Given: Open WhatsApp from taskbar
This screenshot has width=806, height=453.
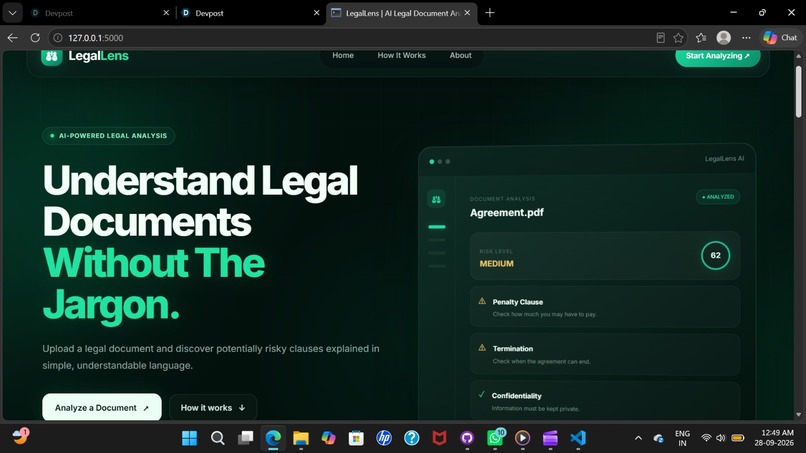Looking at the screenshot, I should [x=495, y=438].
